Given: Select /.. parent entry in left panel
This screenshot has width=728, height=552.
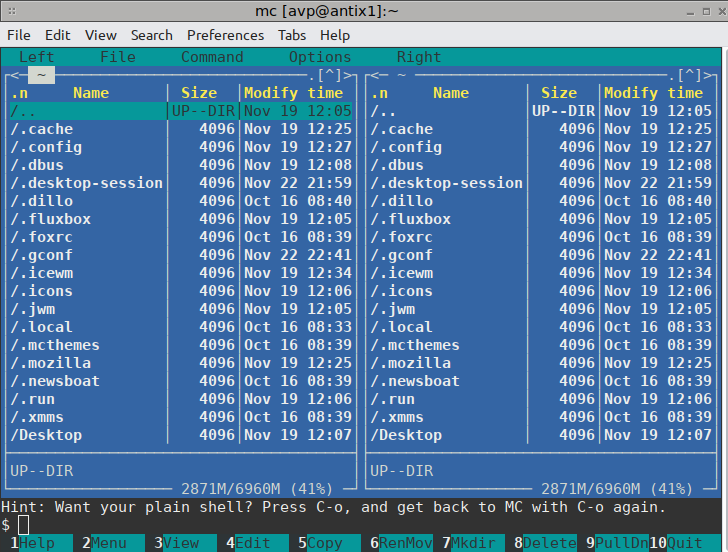Looking at the screenshot, I should pos(181,111).
